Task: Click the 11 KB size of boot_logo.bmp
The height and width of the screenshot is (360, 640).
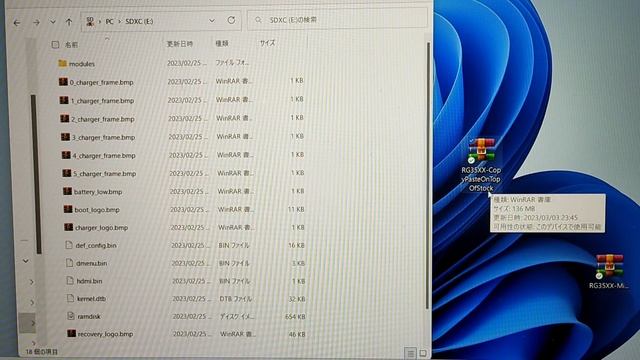Action: 296,209
